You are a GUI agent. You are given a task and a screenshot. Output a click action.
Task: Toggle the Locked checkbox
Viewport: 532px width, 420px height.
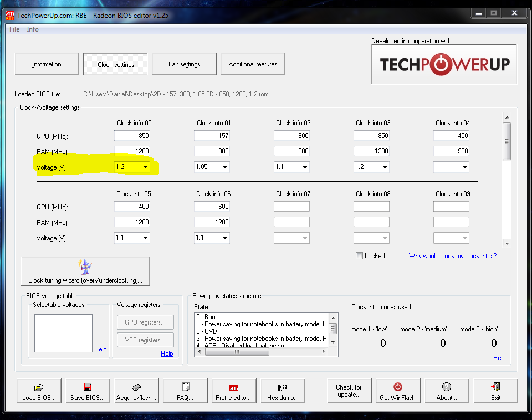(x=359, y=256)
